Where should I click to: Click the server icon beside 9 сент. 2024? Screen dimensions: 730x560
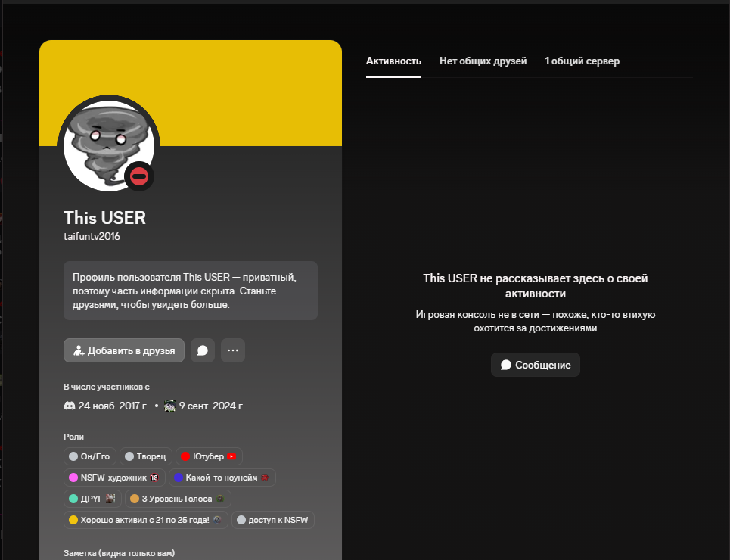(x=170, y=406)
